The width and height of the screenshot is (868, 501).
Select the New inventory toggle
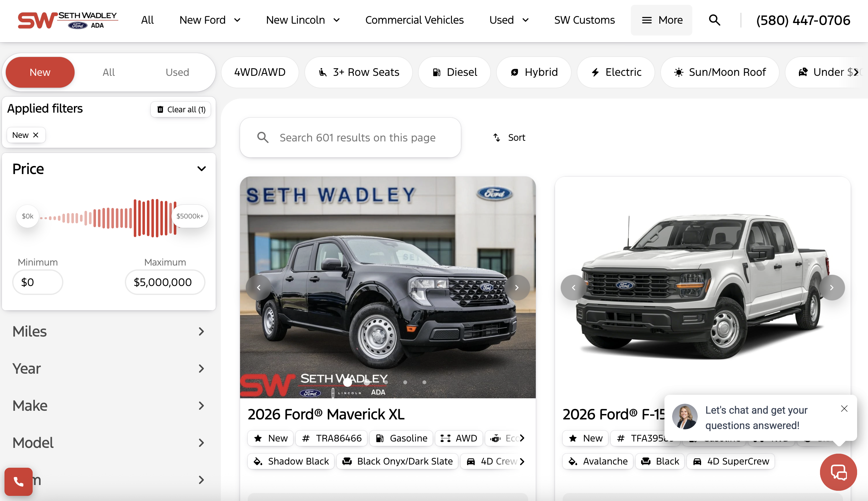tap(40, 72)
